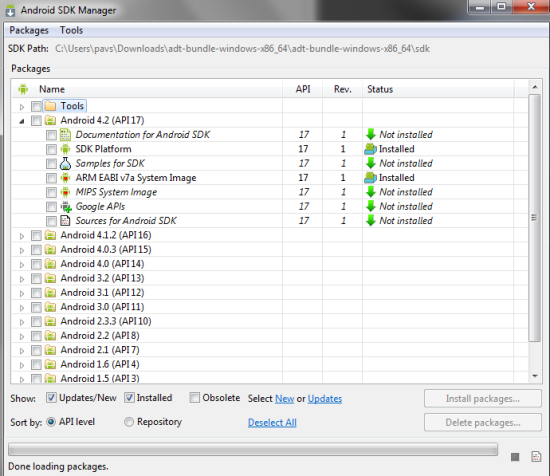550x476 pixels.
Task: Click the Android 4.0.3 (API 15) folder icon
Action: (x=51, y=249)
